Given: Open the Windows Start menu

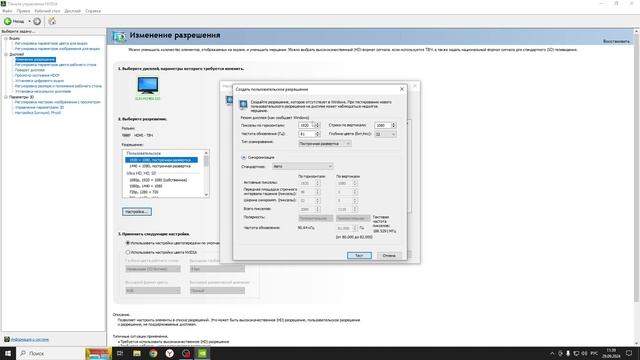Looking at the screenshot, I should 8,353.
